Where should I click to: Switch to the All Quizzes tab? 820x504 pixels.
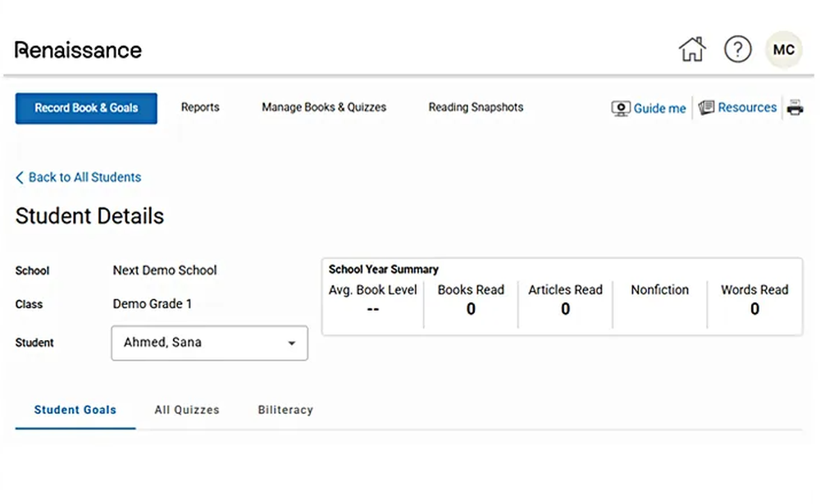186,410
